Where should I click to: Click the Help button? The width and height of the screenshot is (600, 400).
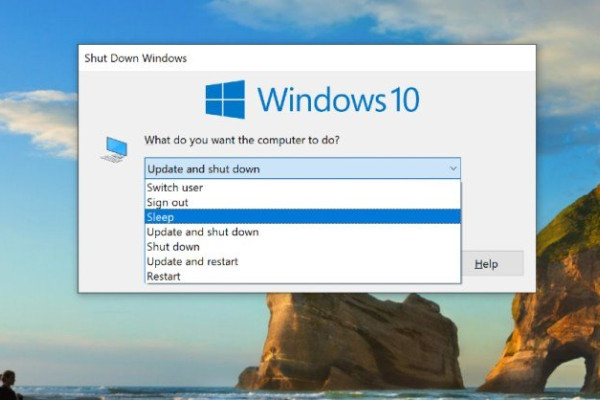point(492,264)
